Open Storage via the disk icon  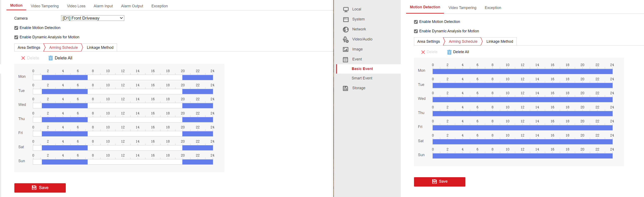pos(346,88)
